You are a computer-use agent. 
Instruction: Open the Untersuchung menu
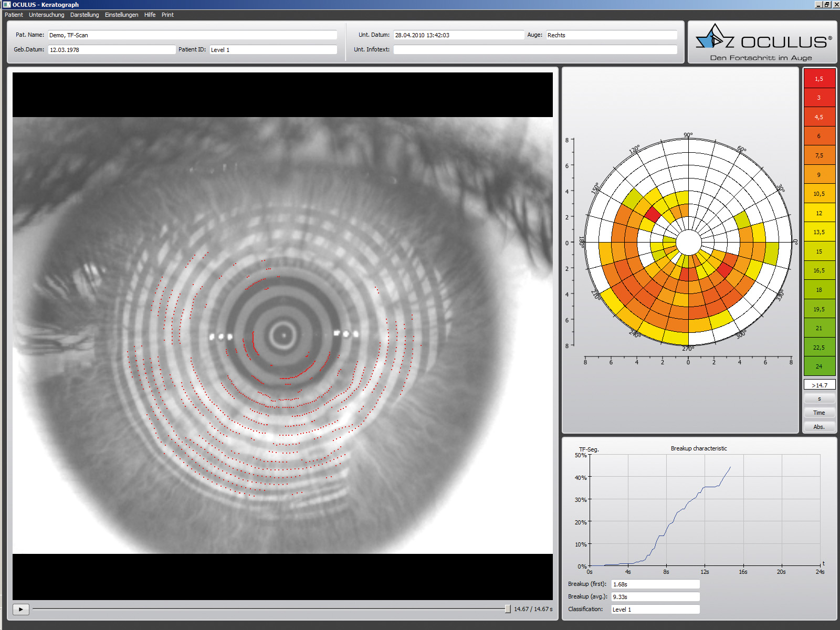(x=46, y=15)
